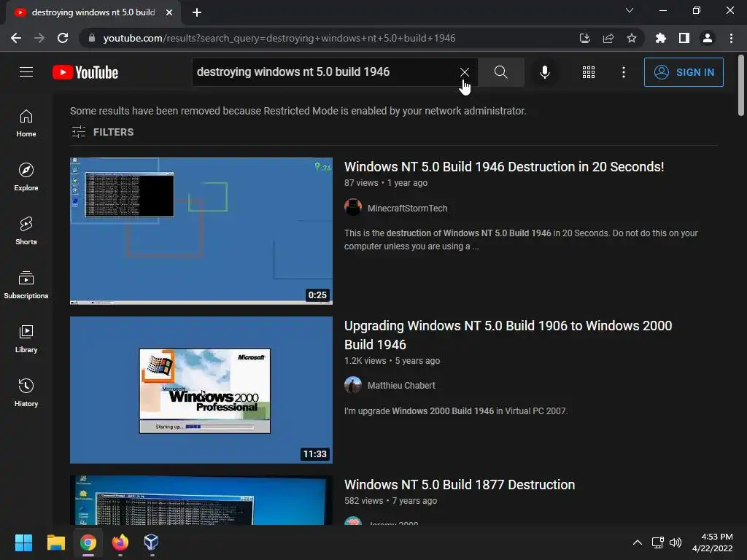This screenshot has height=560, width=747.
Task: Show hidden system tray icons
Action: tap(638, 542)
